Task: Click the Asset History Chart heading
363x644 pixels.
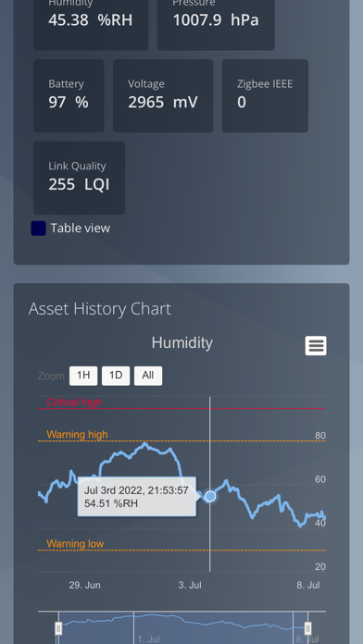Action: click(x=100, y=309)
